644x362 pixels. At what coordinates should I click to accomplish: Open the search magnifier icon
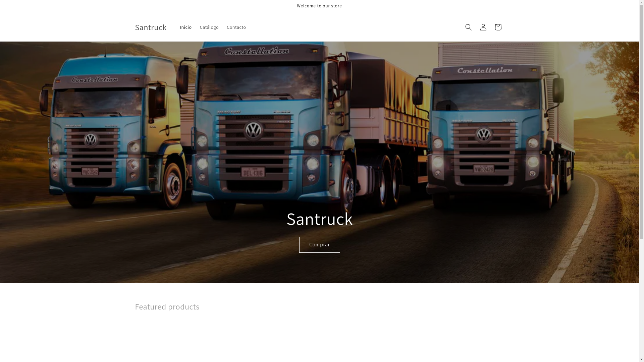[x=468, y=27]
